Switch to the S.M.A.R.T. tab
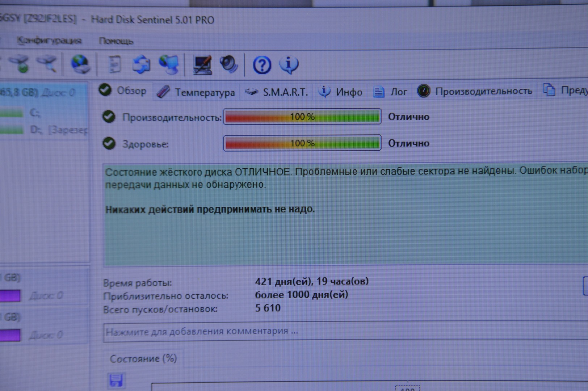The width and height of the screenshot is (588, 391). click(277, 92)
